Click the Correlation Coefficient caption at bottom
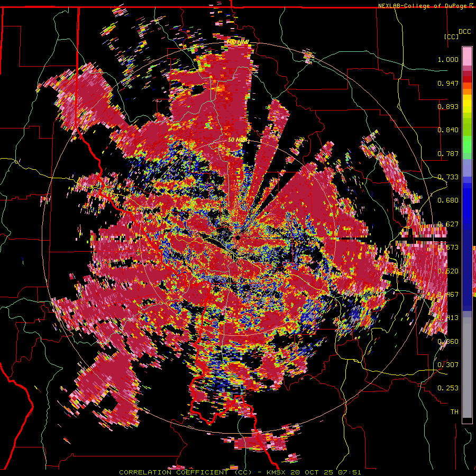Screen dimensions: 476x476 pos(240,472)
